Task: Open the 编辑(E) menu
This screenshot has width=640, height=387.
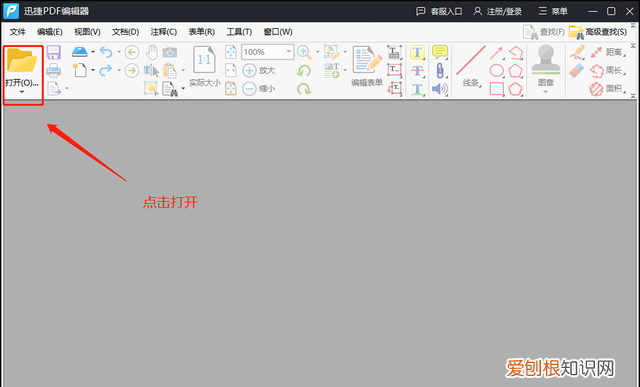Action: pos(50,32)
